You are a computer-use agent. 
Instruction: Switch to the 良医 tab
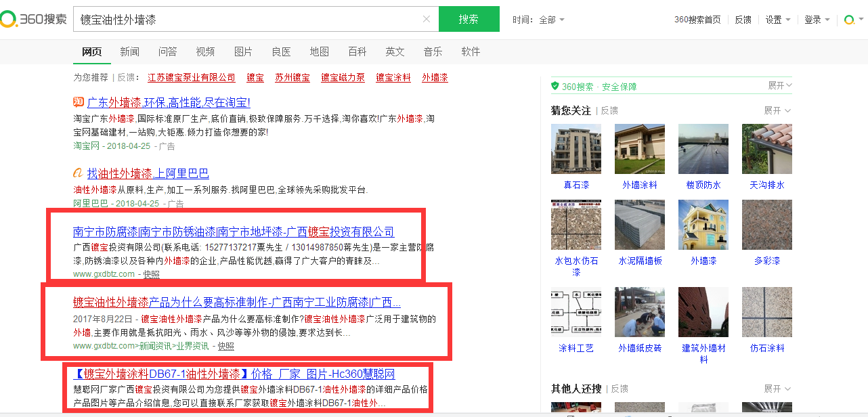click(x=282, y=51)
